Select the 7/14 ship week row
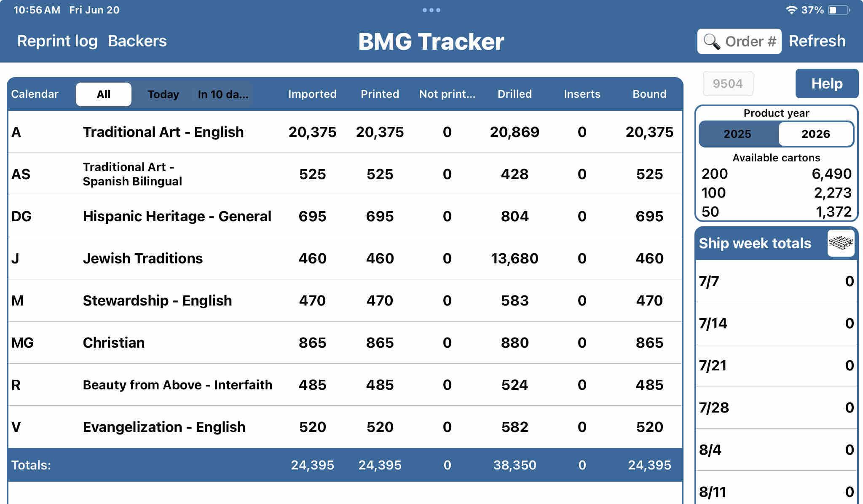 coord(776,323)
